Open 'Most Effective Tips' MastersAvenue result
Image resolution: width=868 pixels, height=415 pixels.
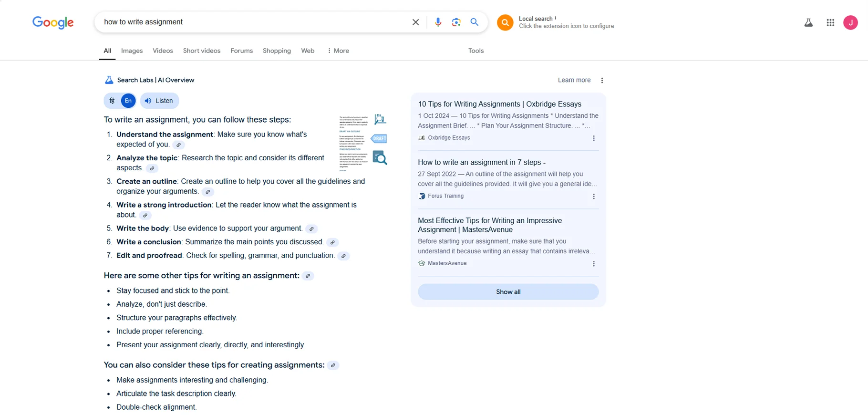(x=490, y=225)
